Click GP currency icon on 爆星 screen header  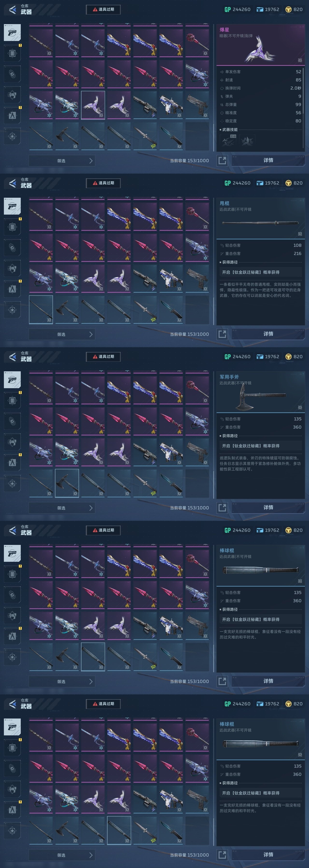[228, 9]
